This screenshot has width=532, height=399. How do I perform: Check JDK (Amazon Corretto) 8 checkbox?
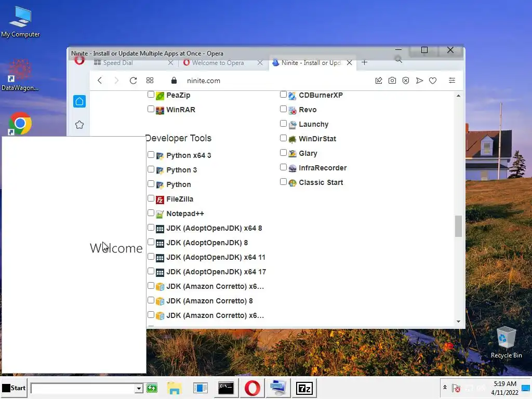click(151, 300)
